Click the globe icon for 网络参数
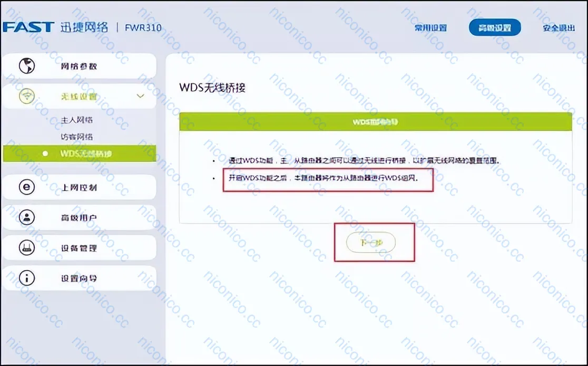588x366 pixels. click(x=27, y=66)
